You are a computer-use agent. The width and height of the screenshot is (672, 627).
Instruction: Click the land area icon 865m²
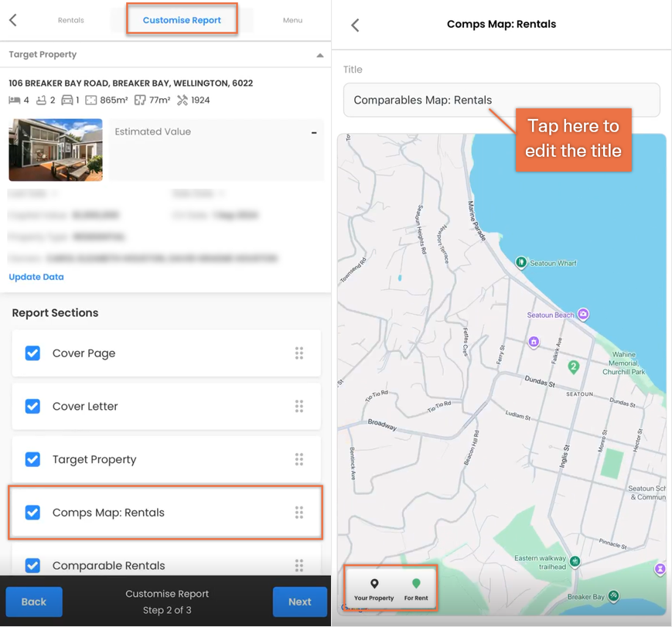90,101
